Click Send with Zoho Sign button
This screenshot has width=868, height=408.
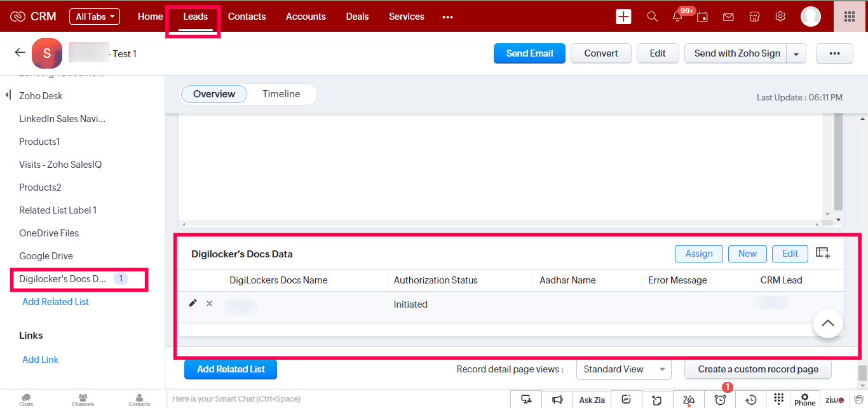click(737, 53)
